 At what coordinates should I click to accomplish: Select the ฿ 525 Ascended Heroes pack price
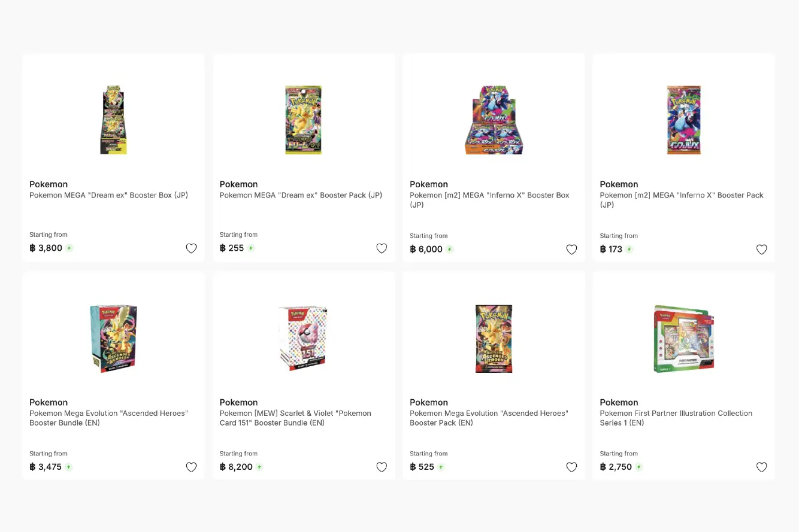[422, 467]
